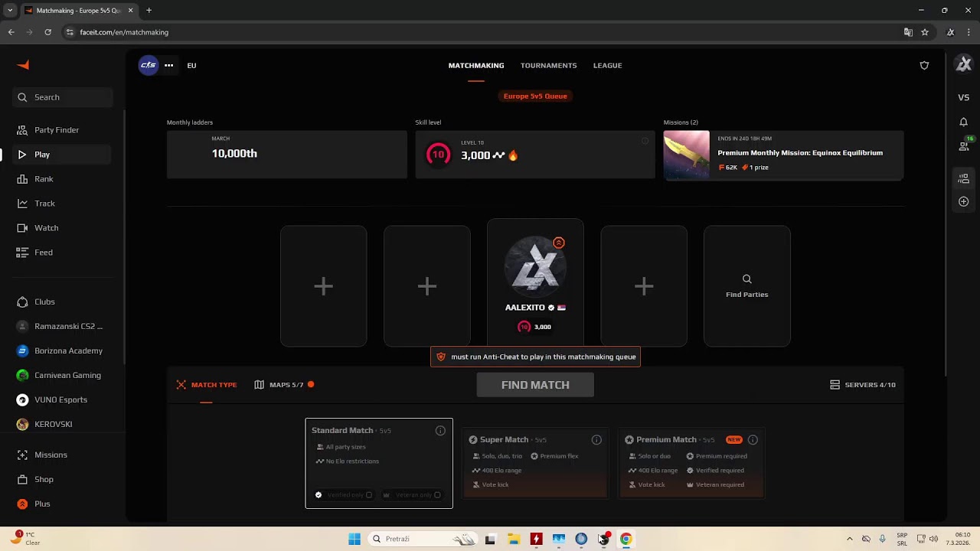Open Windows Start menu
The width and height of the screenshot is (980, 551).
354,539
